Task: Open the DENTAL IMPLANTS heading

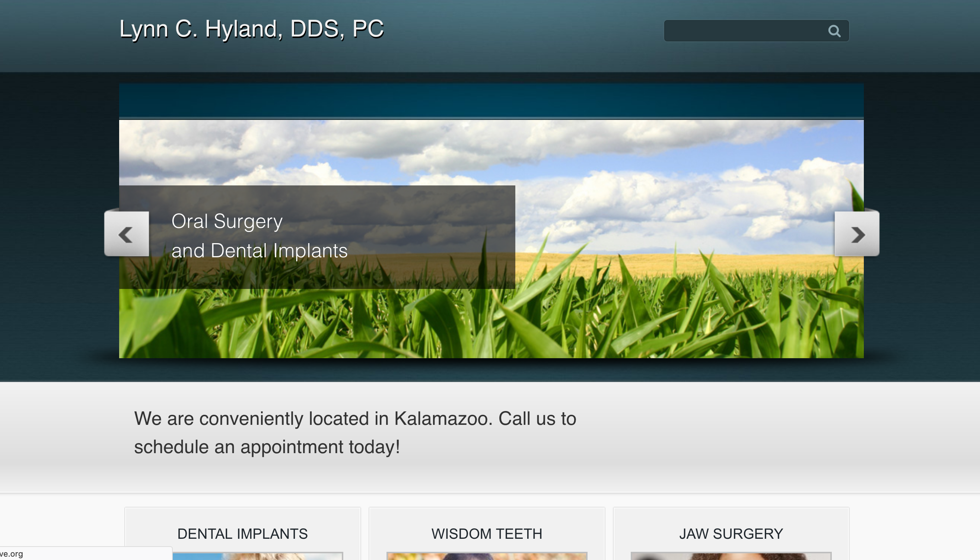Action: pyautogui.click(x=242, y=534)
